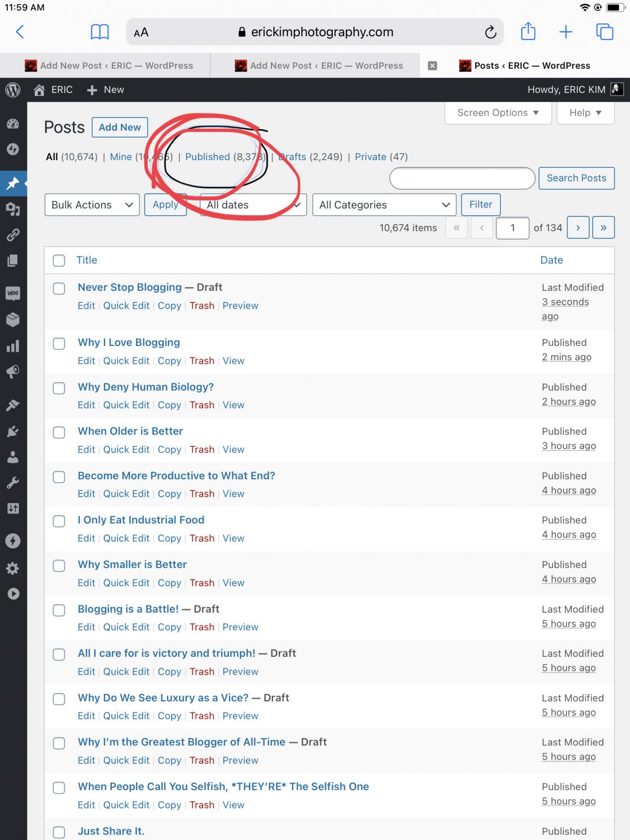This screenshot has width=630, height=840.
Task: Check the Blogging is a Battle draft
Action: point(59,610)
